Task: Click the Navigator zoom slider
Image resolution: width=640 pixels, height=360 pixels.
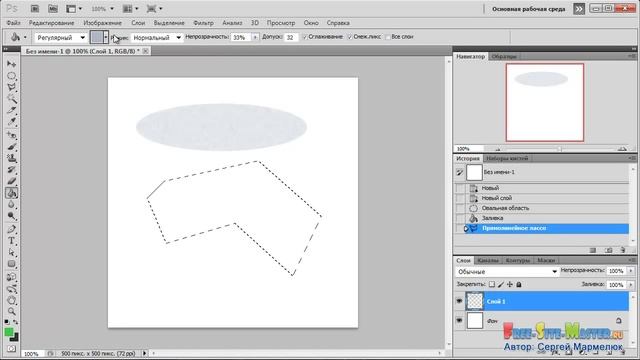Action: 560,149
